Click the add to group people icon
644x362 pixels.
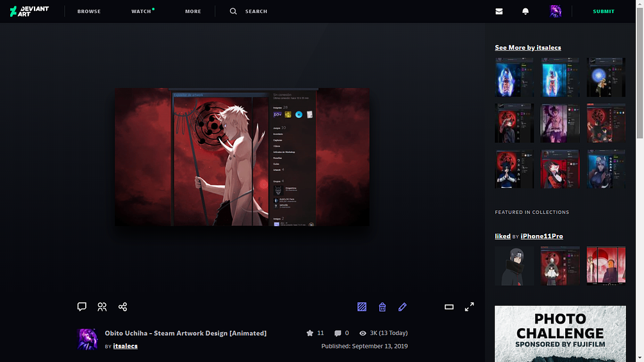[103, 307]
